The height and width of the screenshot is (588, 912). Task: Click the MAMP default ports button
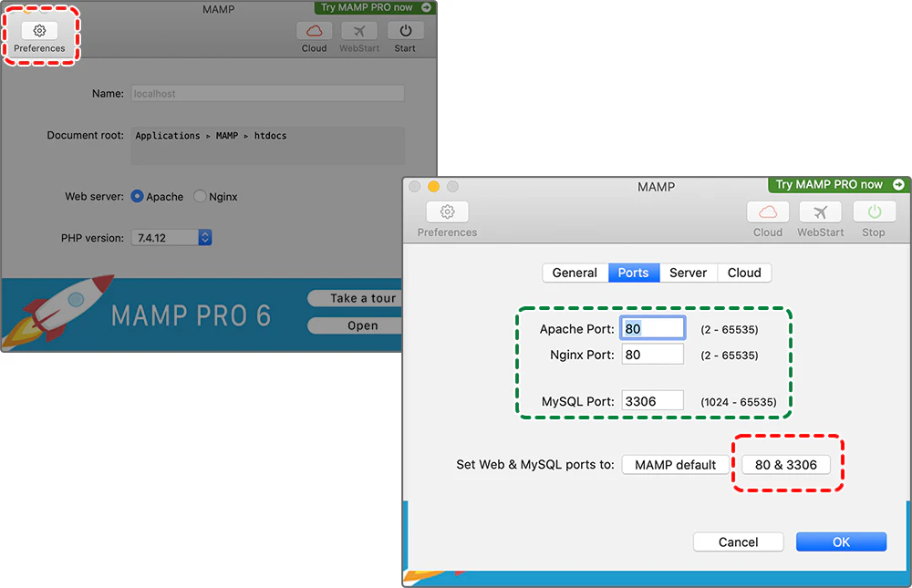coord(675,465)
